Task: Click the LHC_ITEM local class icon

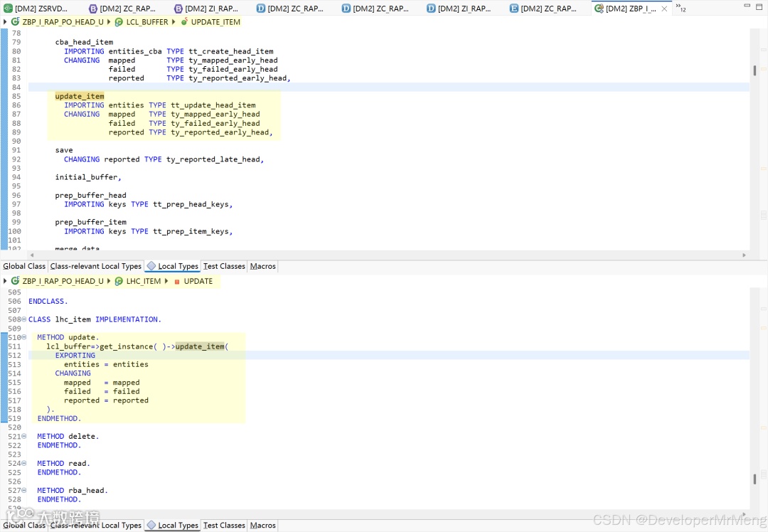Action: [119, 281]
